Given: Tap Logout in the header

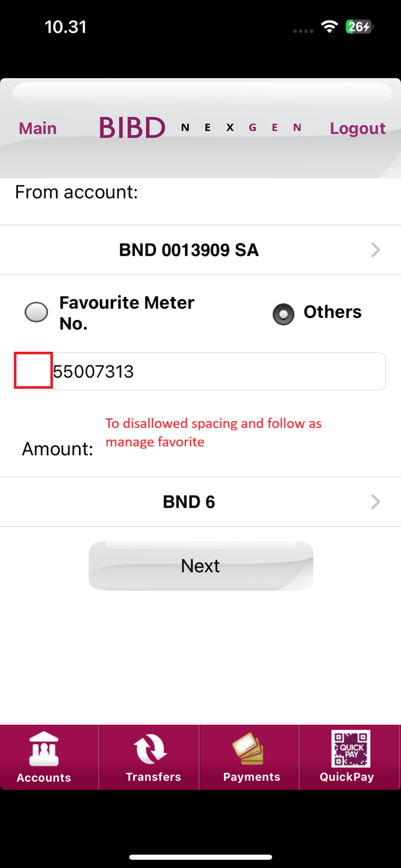Looking at the screenshot, I should click(357, 128).
